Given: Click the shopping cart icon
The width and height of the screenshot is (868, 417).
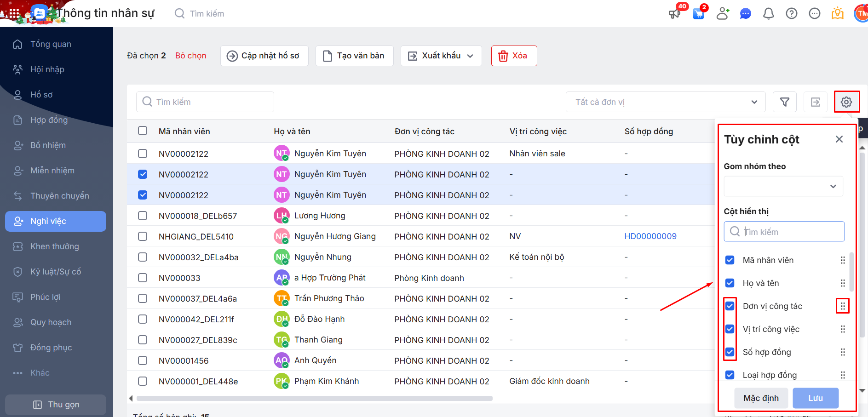Looking at the screenshot, I should 698,14.
